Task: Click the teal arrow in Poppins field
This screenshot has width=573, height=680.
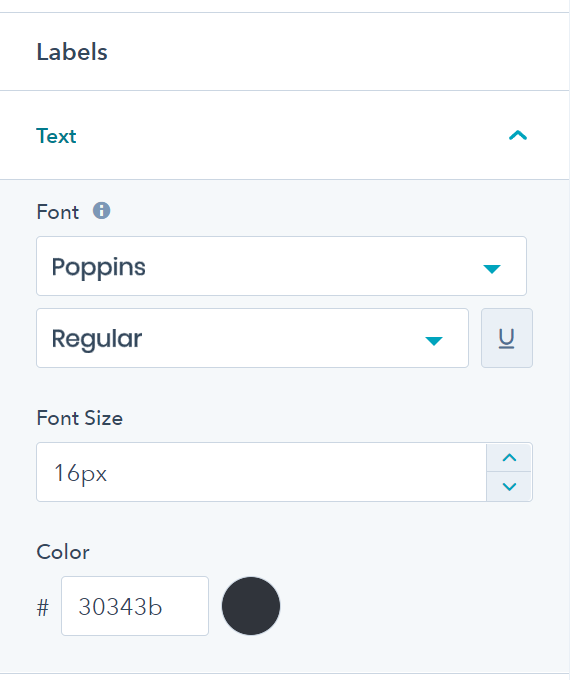Action: pos(492,269)
